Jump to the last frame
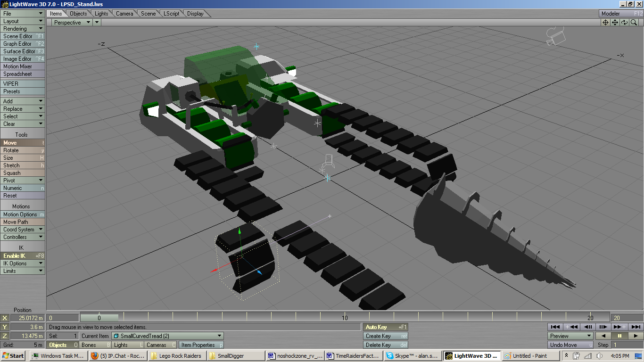This screenshot has width=644, height=362. tap(635, 327)
